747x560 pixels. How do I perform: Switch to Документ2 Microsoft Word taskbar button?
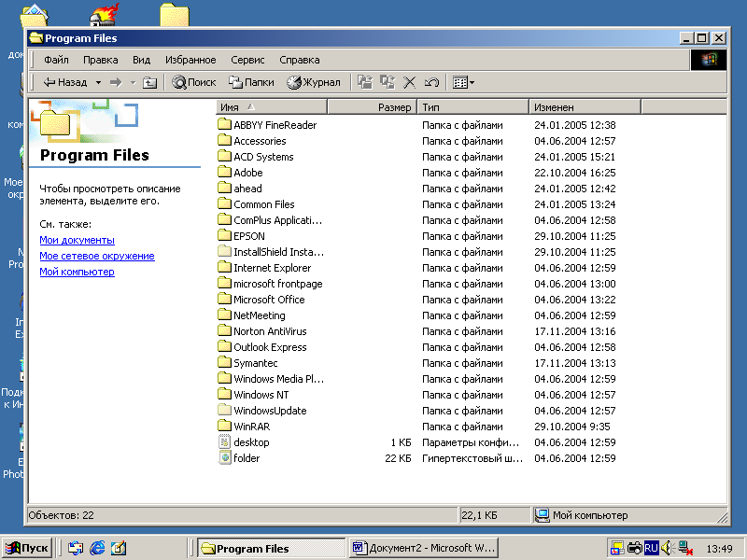[424, 548]
